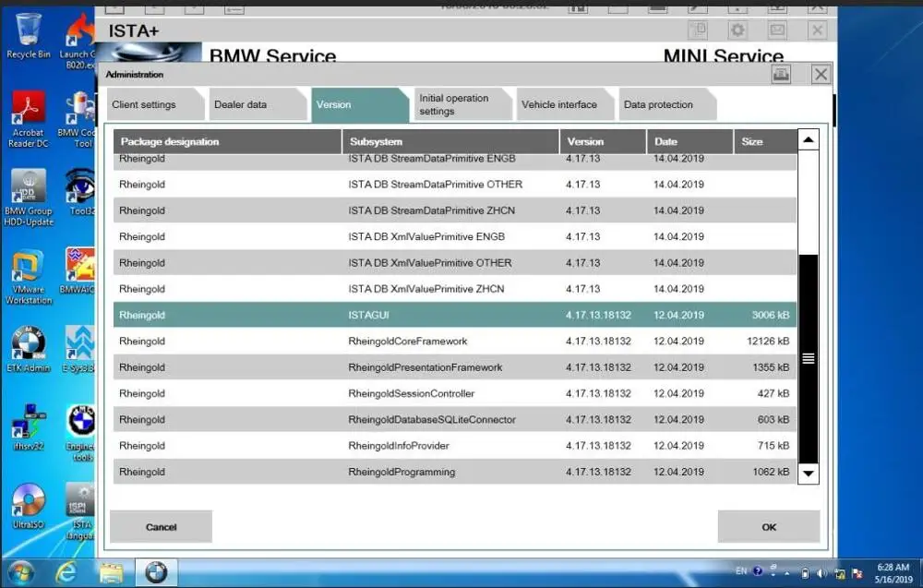Select ISTA DB XmlValuePrimitive ZHCN row
The width and height of the screenshot is (923, 588).
coord(454,288)
